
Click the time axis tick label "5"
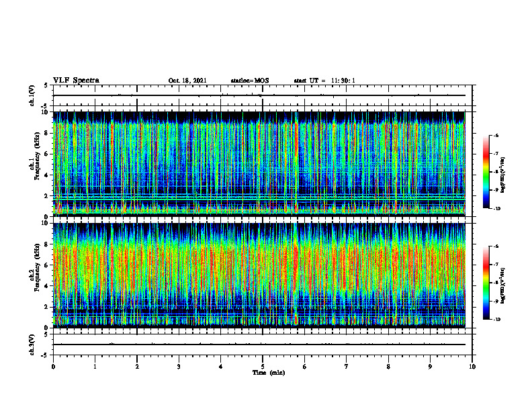[263, 367]
